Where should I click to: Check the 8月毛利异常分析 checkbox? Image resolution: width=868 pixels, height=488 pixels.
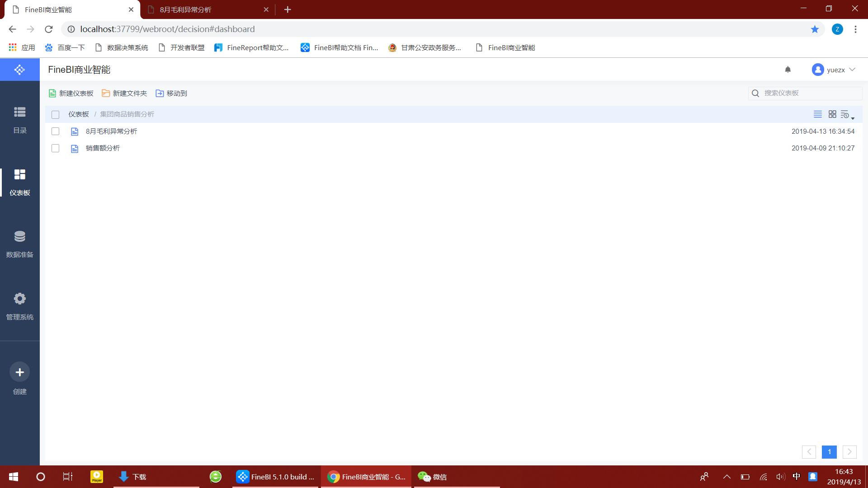(x=55, y=131)
